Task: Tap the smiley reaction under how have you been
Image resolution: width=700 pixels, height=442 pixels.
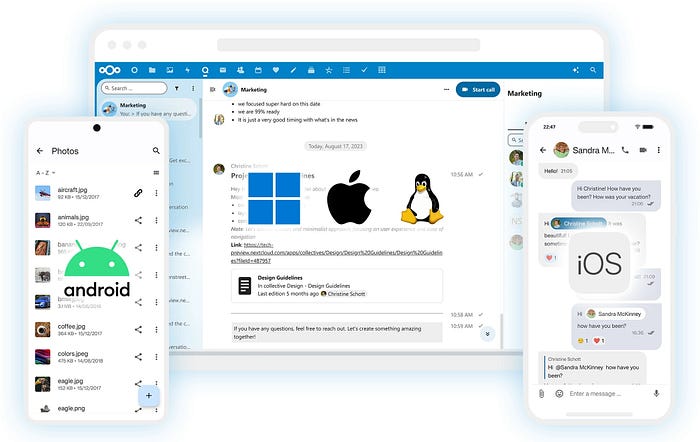Action: 583,341
